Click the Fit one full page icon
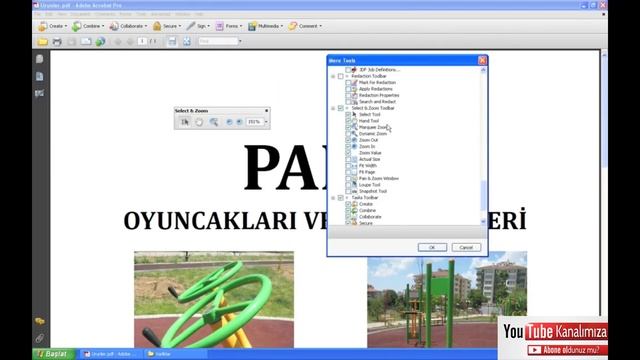 tap(187, 41)
